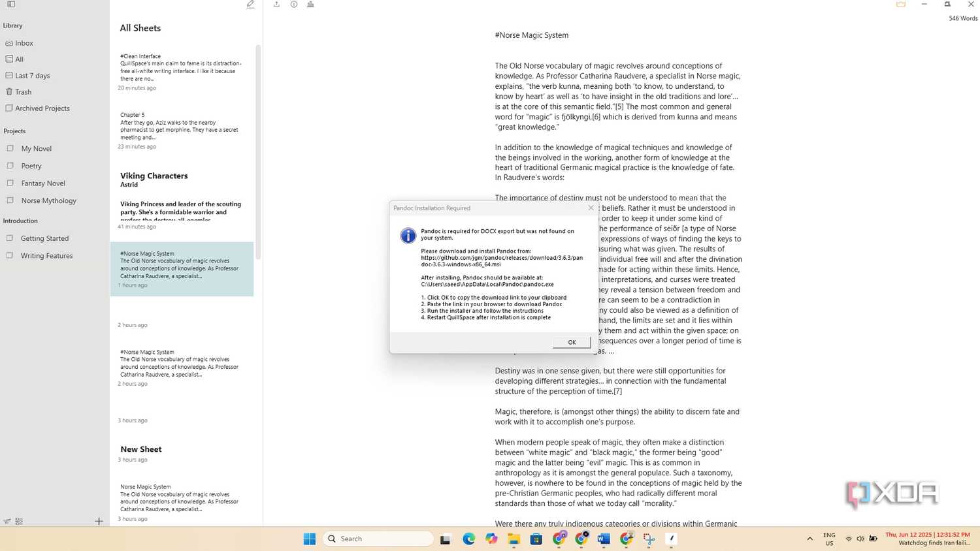Open the settings sliders icon in the sidebar footer
980x551 pixels.
[19, 521]
